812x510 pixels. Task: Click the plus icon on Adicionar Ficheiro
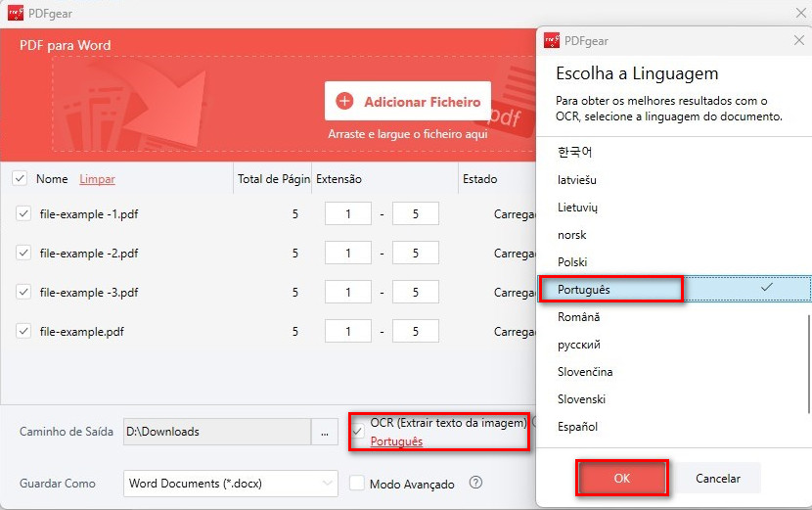point(344,102)
